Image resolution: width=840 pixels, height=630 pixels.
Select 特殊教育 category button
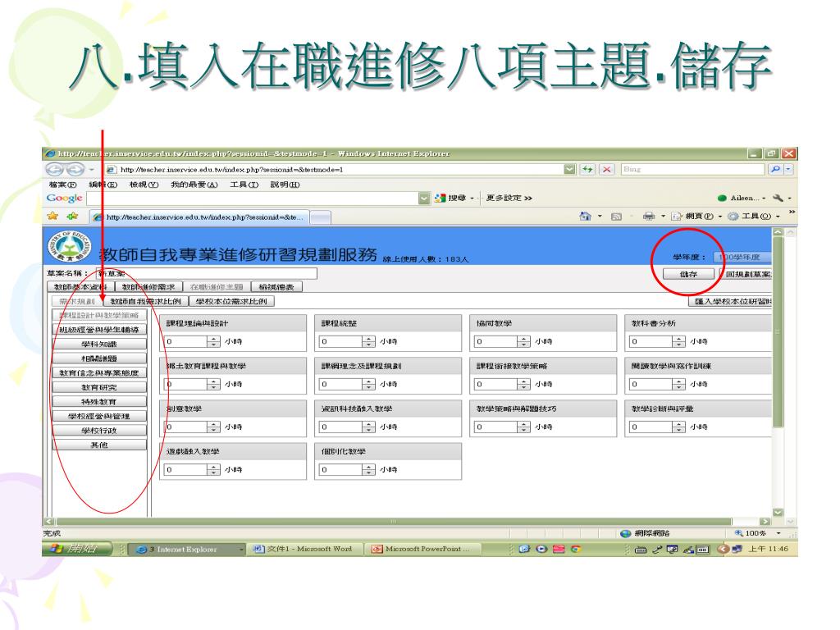tap(99, 402)
